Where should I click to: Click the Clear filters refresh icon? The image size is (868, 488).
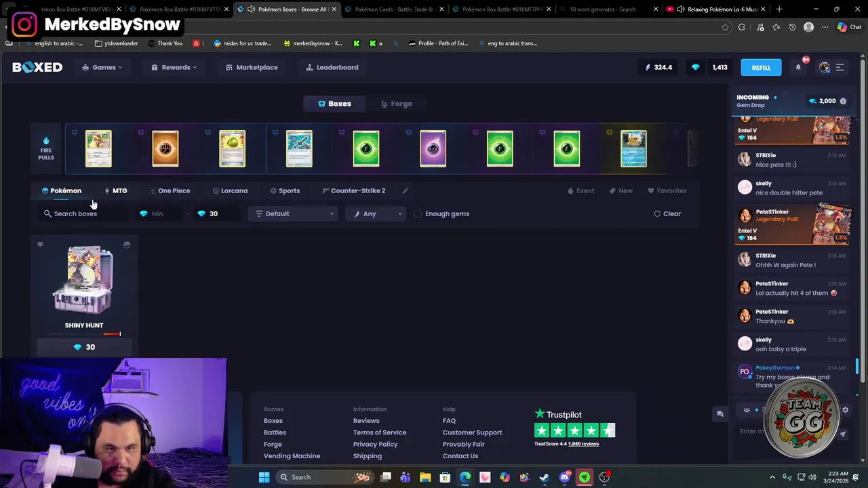pos(657,213)
